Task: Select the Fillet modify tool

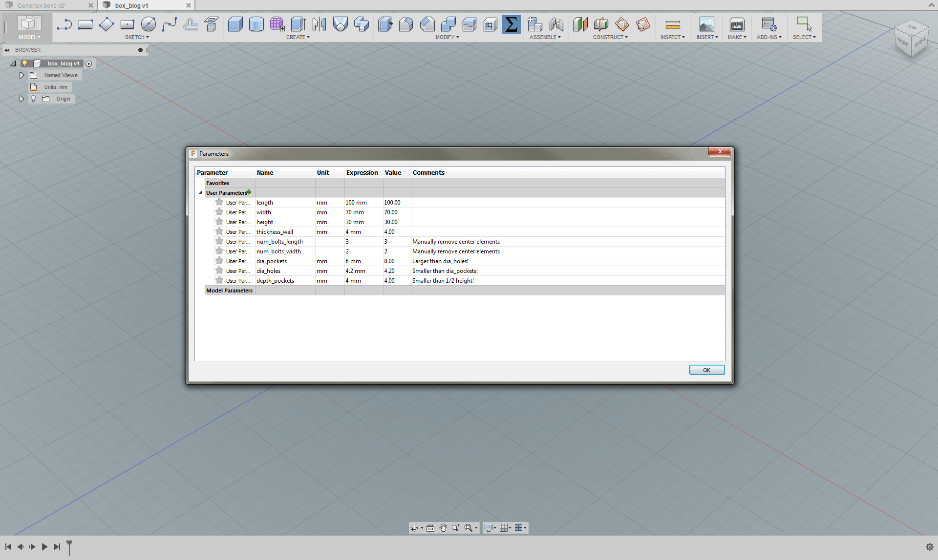Action: [x=405, y=24]
